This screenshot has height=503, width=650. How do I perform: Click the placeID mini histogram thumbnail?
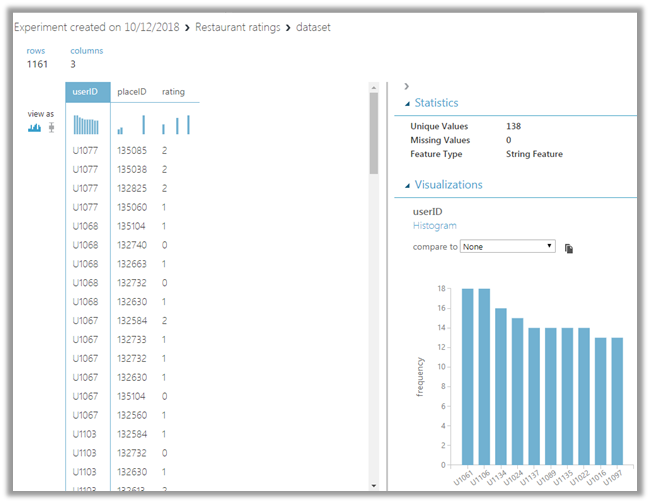[131, 125]
